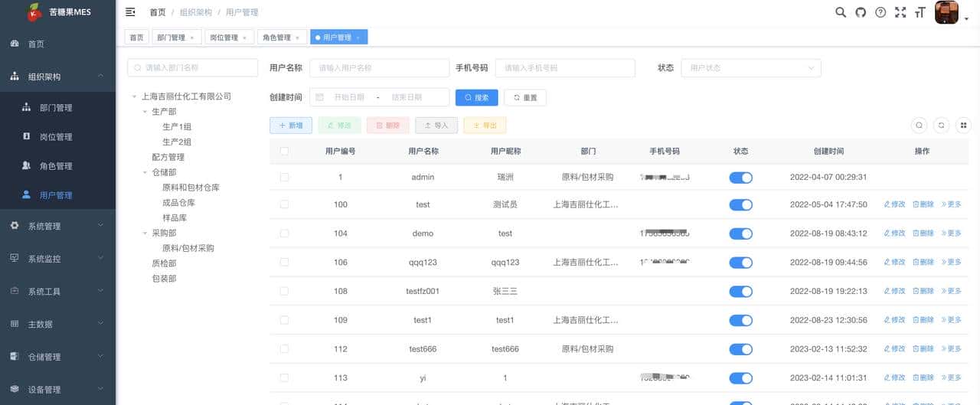Open the font size setting icon

[920, 12]
